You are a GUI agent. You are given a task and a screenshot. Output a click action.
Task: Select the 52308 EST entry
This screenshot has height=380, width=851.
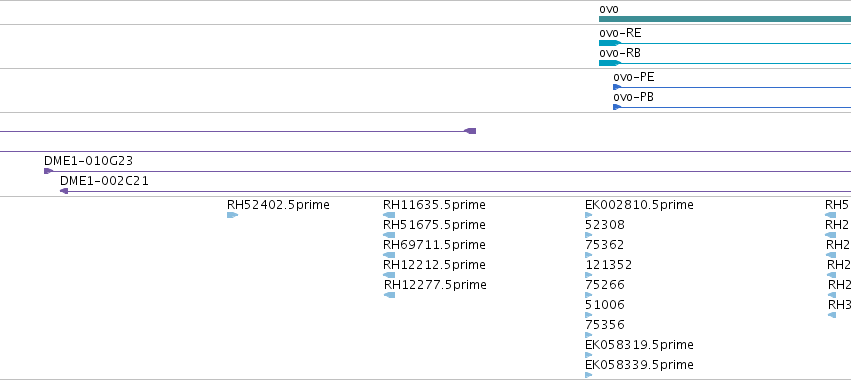point(605,225)
